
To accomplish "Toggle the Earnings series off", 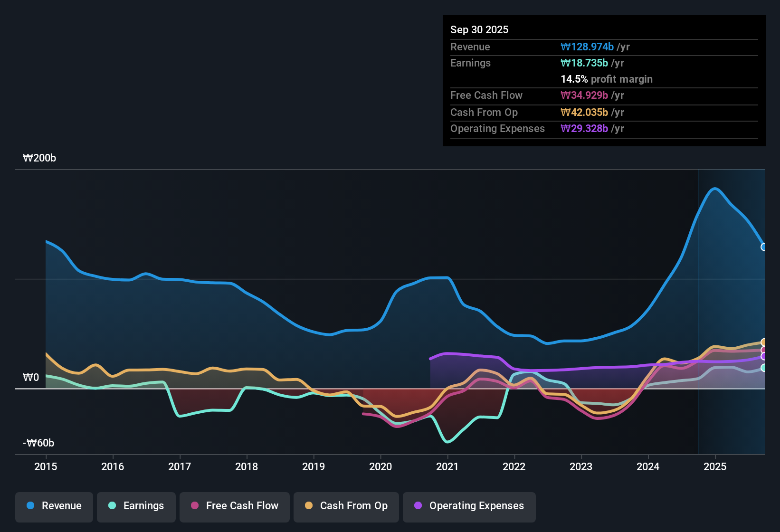I will click(x=136, y=506).
